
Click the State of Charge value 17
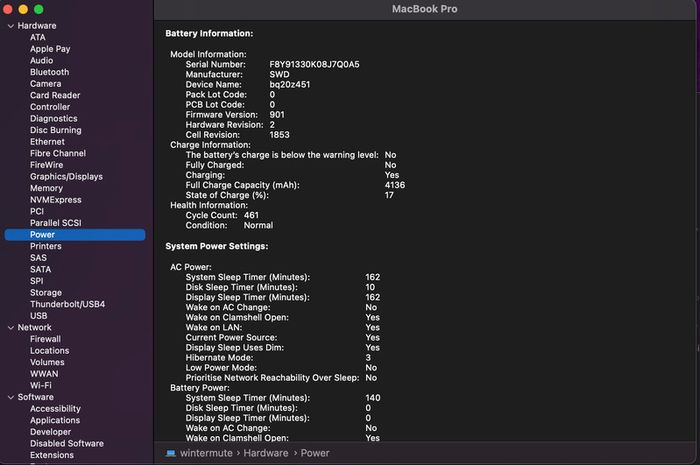click(x=389, y=195)
